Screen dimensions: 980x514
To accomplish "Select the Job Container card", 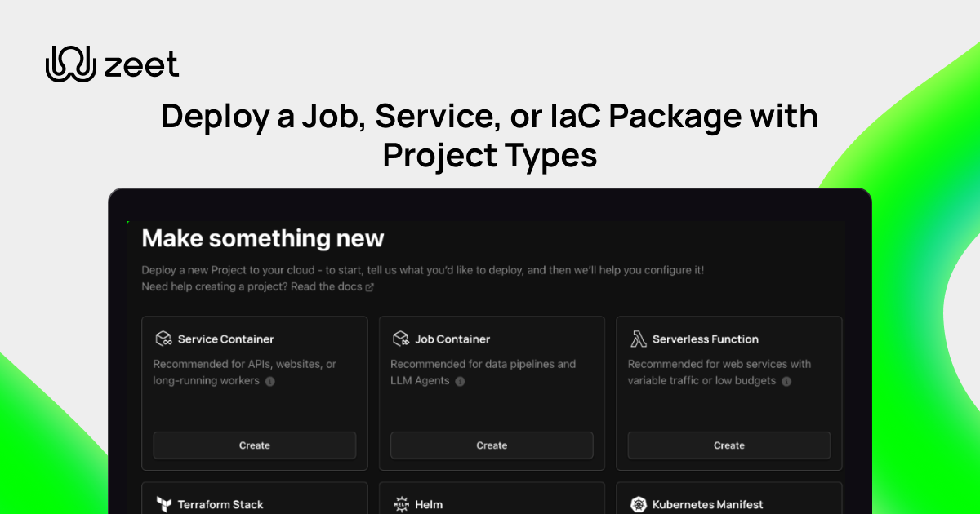I will click(x=492, y=392).
